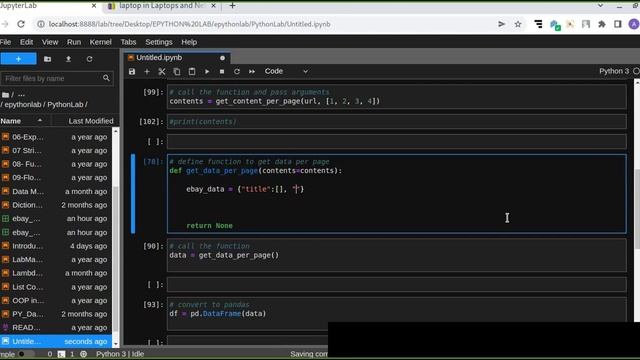Open the Edit menu
This screenshot has width=640, height=360.
click(x=27, y=42)
